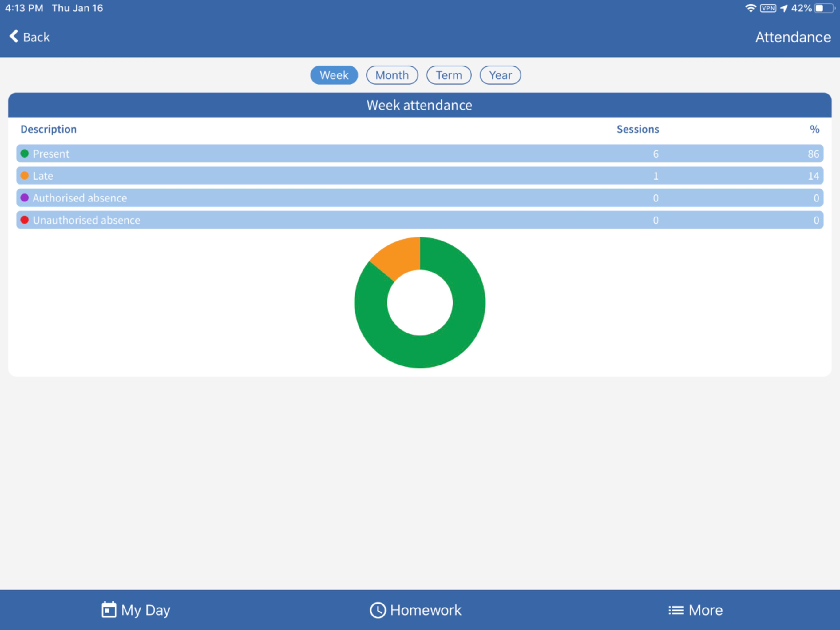Viewport: 840px width, 630px height.
Task: Switch to the Term view
Action: pos(449,75)
